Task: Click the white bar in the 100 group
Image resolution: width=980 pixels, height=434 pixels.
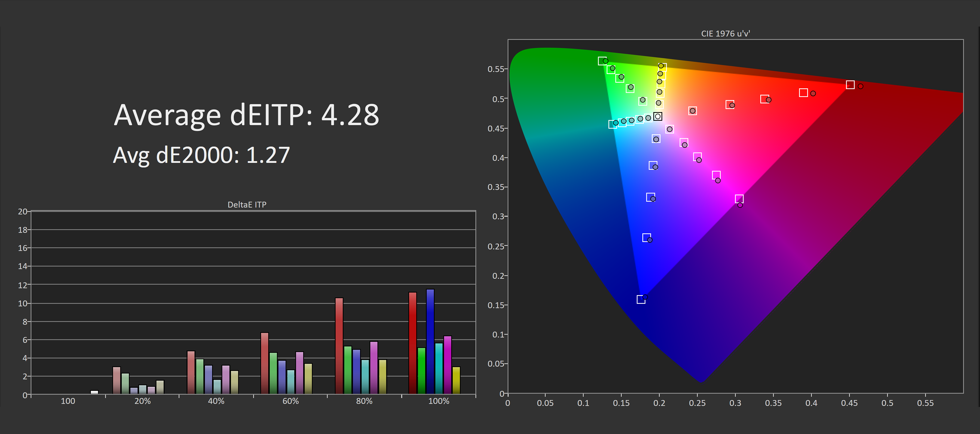Action: click(94, 392)
